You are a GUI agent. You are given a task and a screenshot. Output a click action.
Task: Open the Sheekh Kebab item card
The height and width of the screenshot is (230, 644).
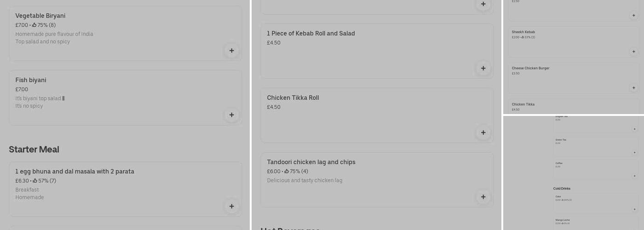(x=523, y=32)
